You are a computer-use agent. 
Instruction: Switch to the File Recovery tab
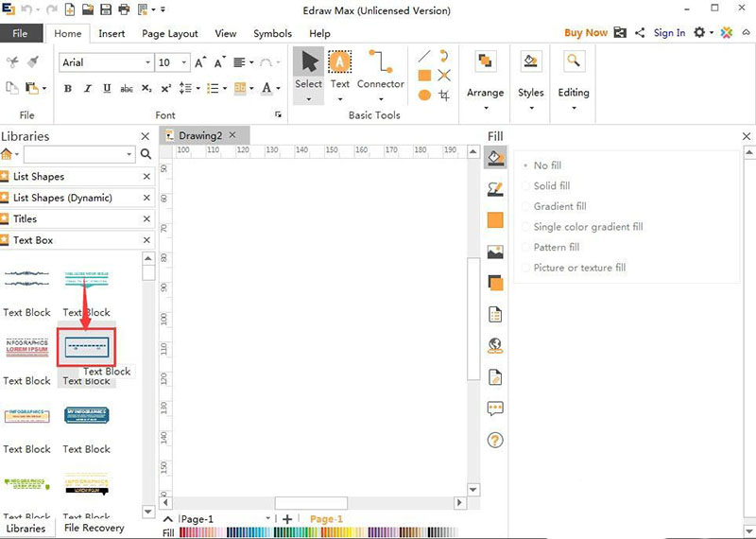click(x=94, y=528)
